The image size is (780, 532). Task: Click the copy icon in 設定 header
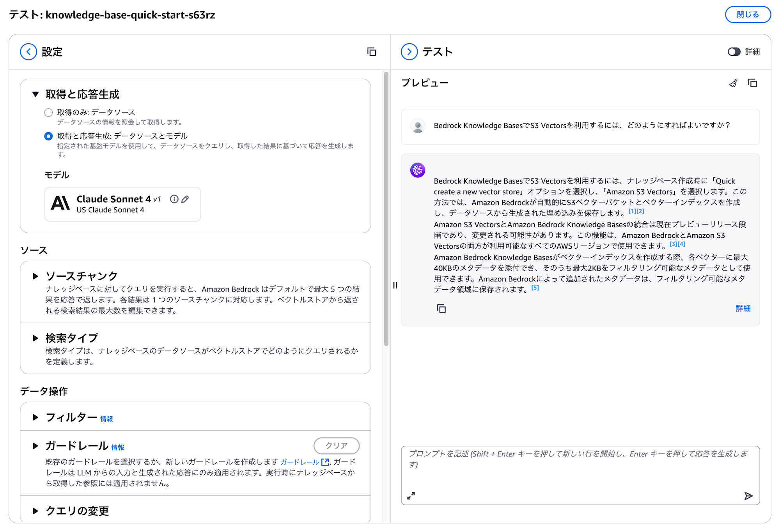[x=372, y=52]
